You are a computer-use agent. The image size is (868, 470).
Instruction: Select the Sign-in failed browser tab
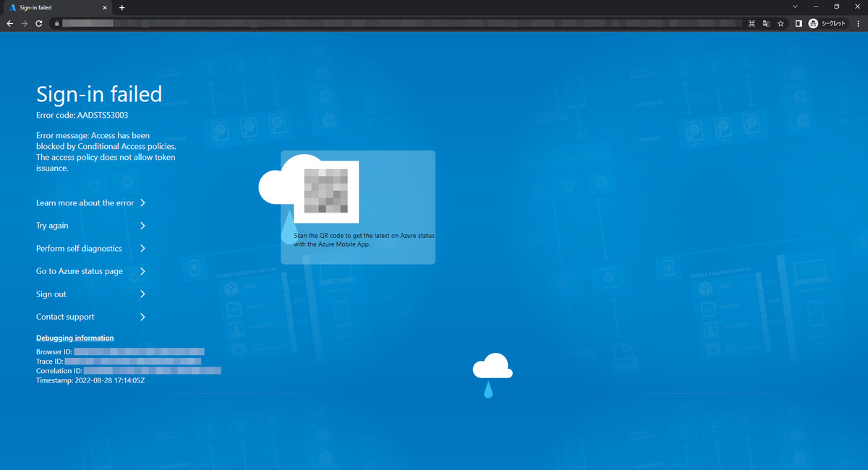click(x=58, y=7)
